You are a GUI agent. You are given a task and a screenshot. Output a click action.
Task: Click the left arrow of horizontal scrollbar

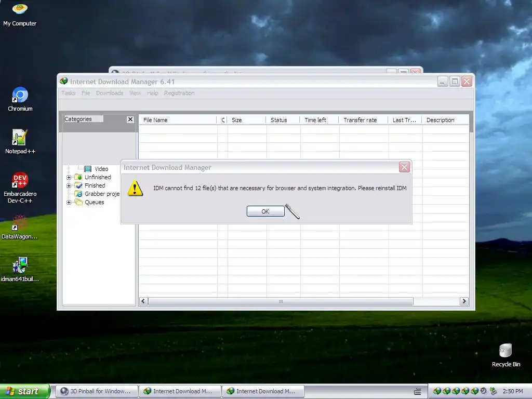tap(143, 301)
